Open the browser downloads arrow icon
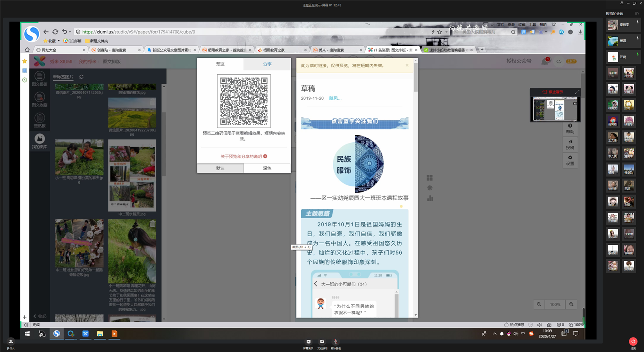Viewport: 644px width, 352px height. tap(580, 32)
